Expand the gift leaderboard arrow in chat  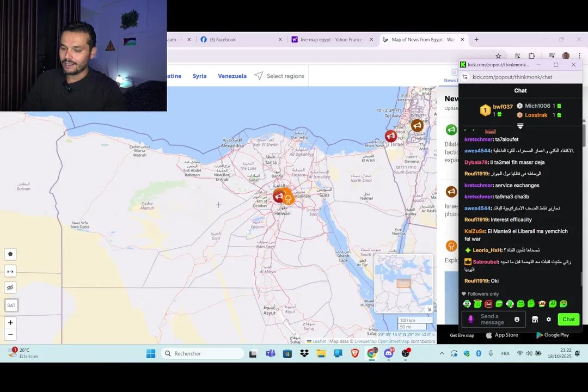[x=520, y=126]
